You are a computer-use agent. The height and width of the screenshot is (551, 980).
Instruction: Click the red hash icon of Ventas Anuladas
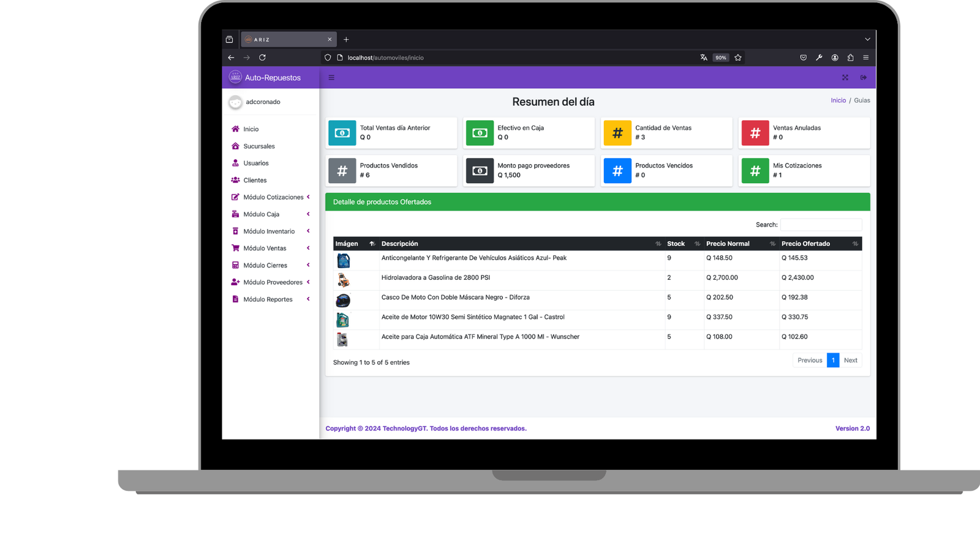755,133
